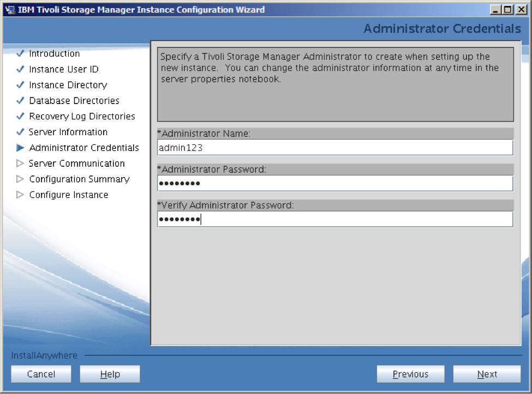This screenshot has height=394, width=532.
Task: Select the Database Directories step label
Action: click(74, 101)
